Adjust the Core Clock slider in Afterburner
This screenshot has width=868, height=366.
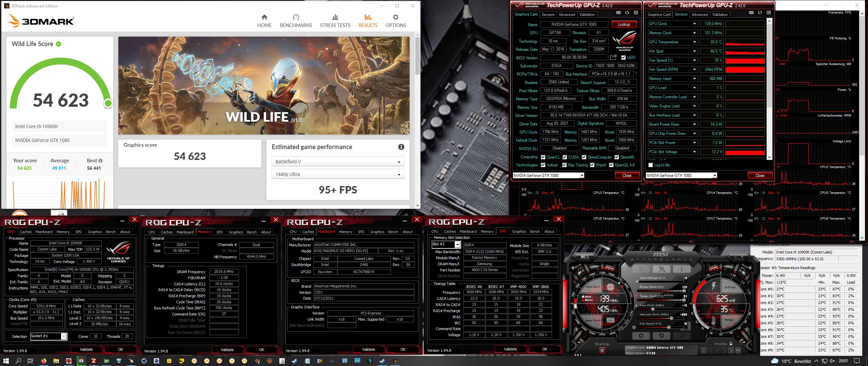[x=660, y=309]
